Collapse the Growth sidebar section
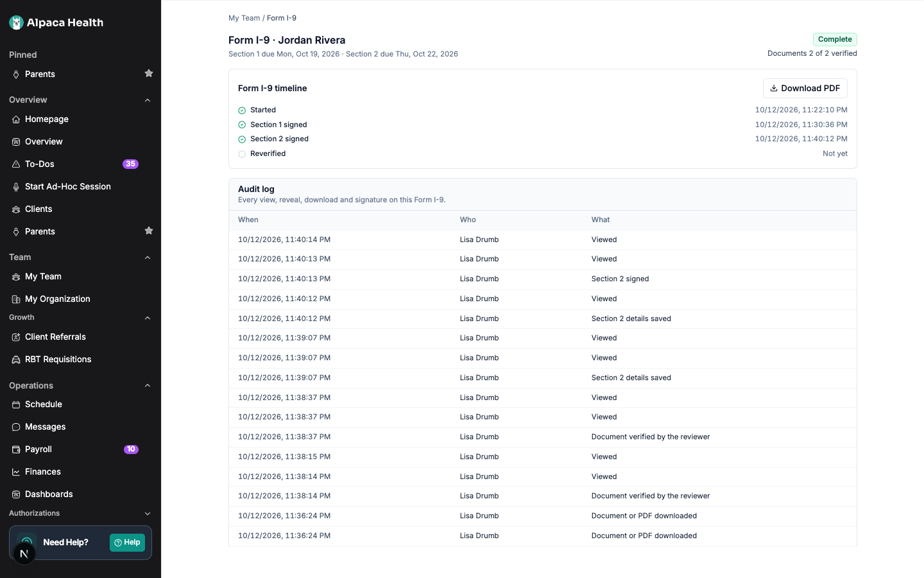The height and width of the screenshot is (578, 924). [x=148, y=318]
